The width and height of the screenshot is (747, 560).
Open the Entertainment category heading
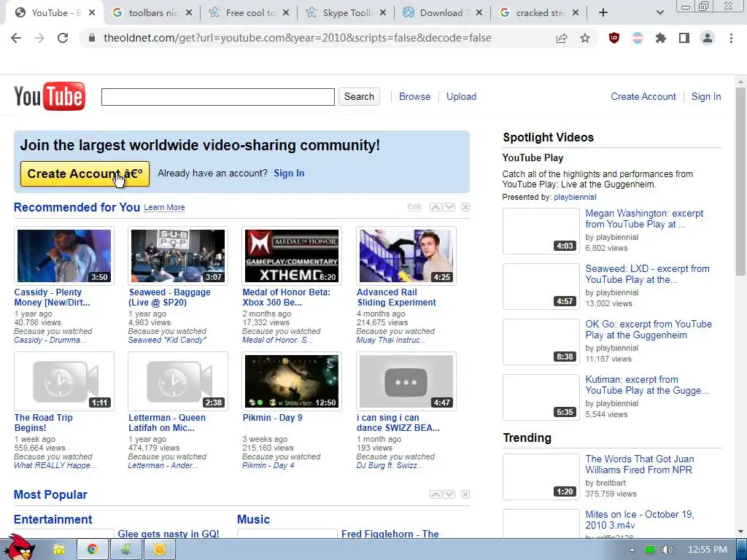point(53,519)
